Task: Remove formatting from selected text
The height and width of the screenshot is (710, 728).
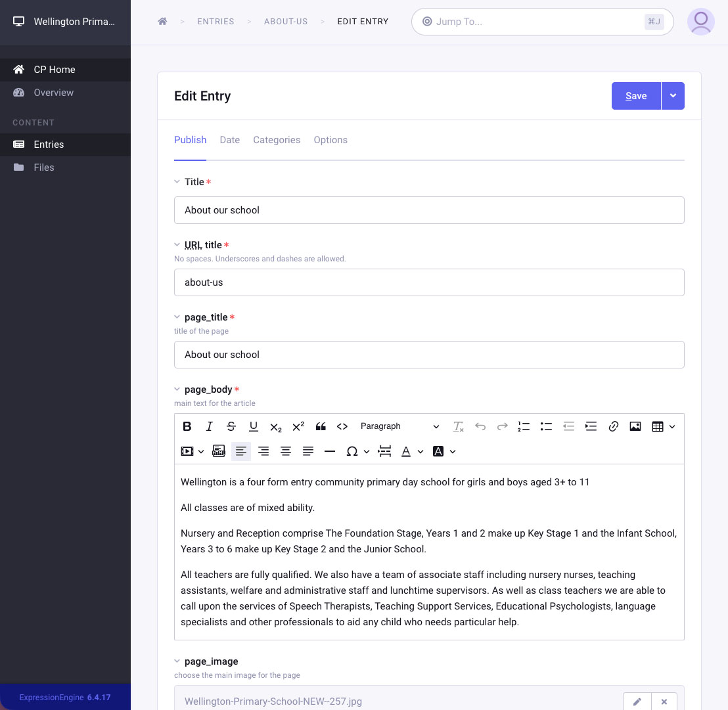Action: (x=458, y=426)
